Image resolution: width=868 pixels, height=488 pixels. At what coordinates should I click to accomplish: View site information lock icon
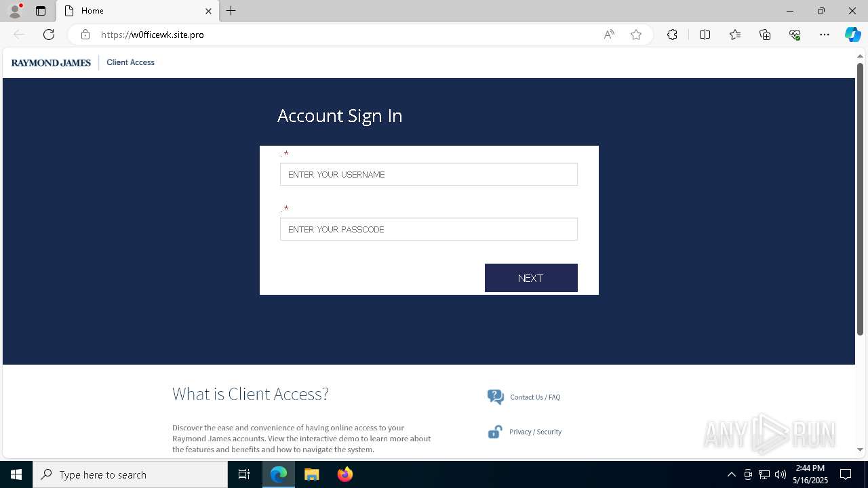pos(85,35)
